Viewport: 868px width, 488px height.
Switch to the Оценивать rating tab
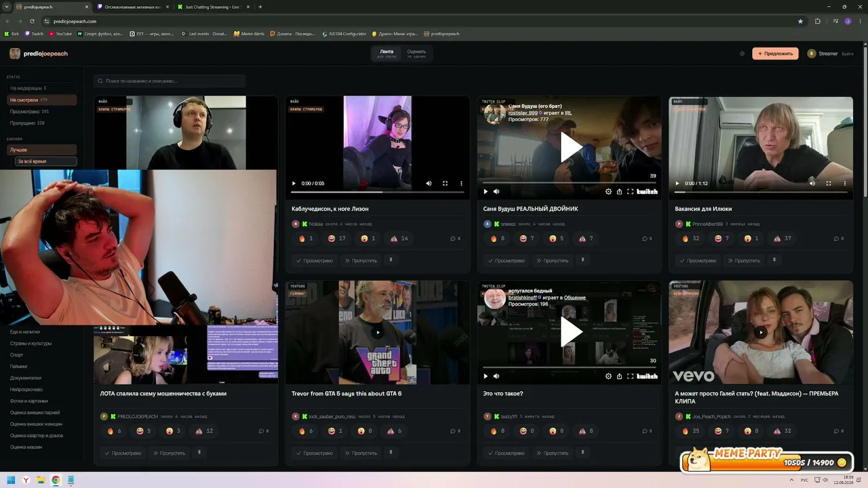click(x=416, y=54)
